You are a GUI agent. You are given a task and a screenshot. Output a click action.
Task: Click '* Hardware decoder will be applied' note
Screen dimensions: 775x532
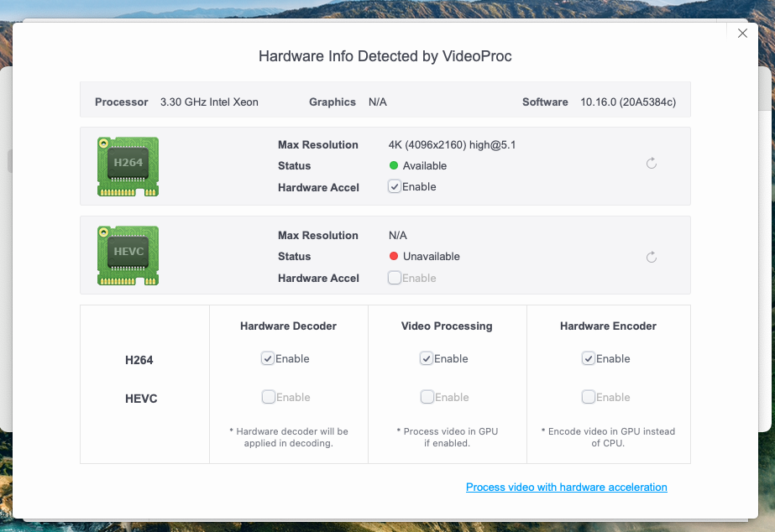pos(289,437)
